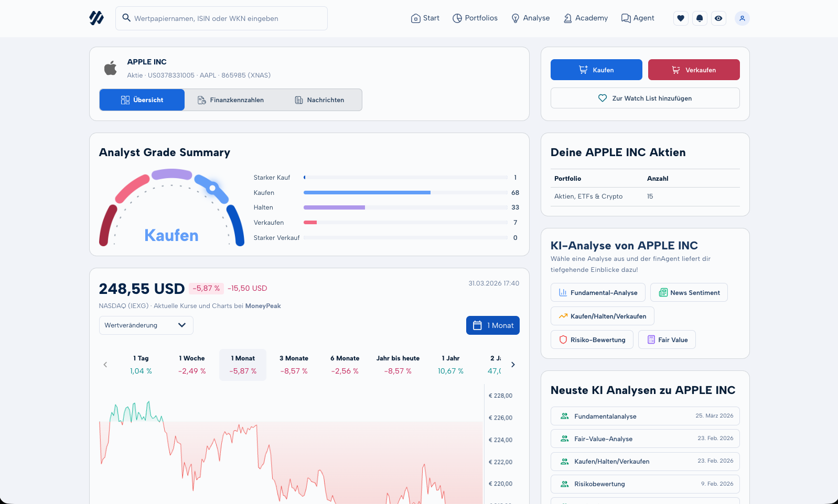Focus the Wertpapiernamen search field
The width and height of the screenshot is (838, 504).
(x=225, y=18)
